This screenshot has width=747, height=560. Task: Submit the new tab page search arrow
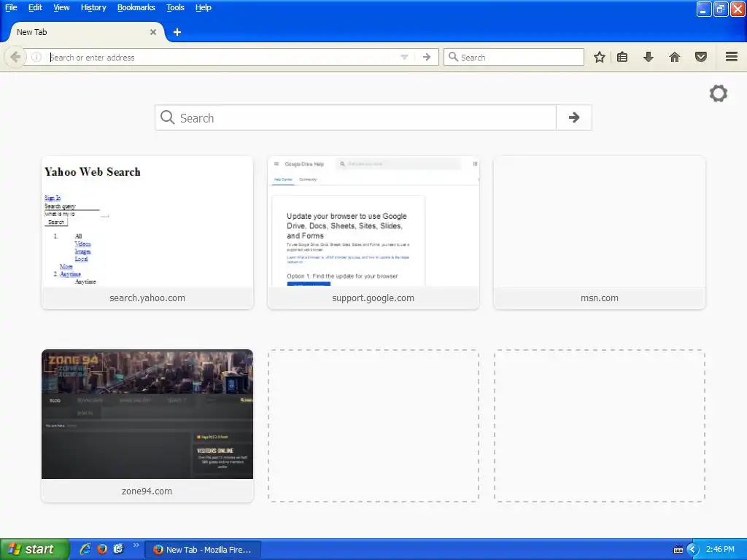[x=574, y=117]
